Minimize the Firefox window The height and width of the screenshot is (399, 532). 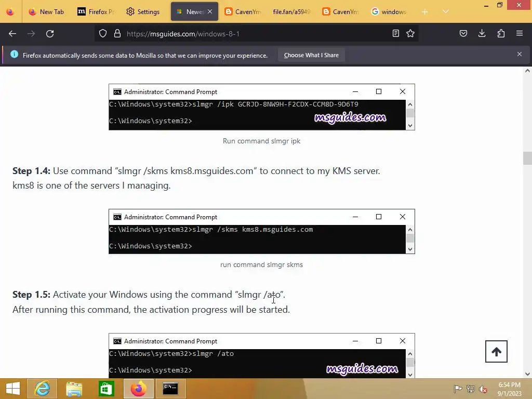(486, 5)
